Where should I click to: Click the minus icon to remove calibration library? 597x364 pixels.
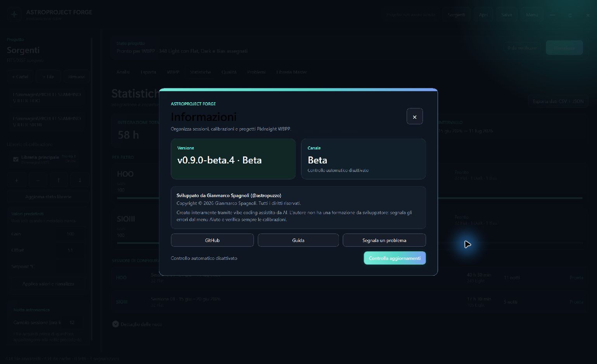click(x=38, y=180)
